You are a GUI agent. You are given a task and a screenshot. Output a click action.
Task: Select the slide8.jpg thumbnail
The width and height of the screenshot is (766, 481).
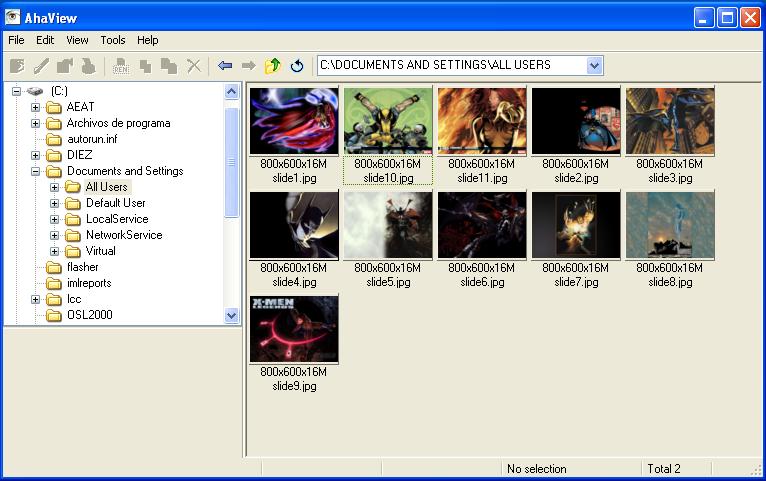tap(670, 225)
